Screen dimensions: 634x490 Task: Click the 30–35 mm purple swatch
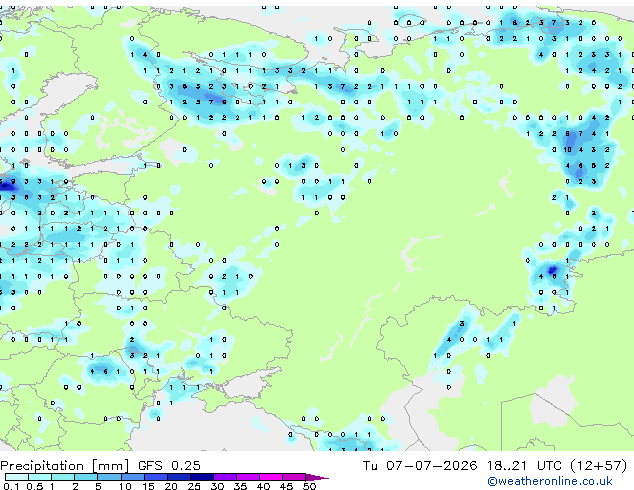pos(225,477)
